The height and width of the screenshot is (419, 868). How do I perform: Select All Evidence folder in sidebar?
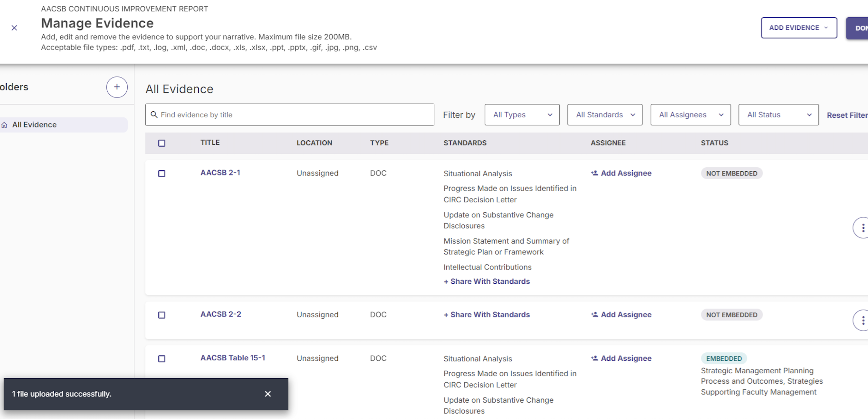click(64, 125)
